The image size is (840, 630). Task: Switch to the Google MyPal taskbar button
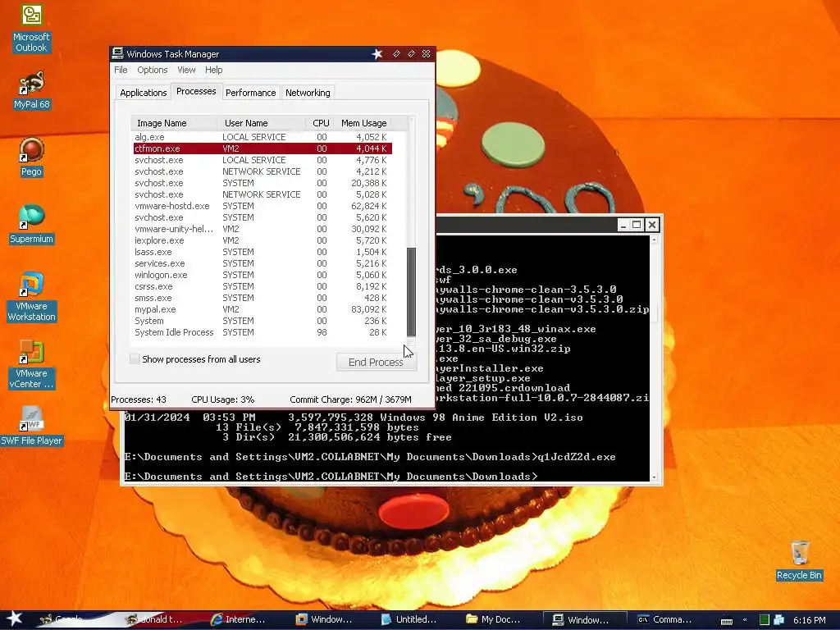(x=62, y=619)
